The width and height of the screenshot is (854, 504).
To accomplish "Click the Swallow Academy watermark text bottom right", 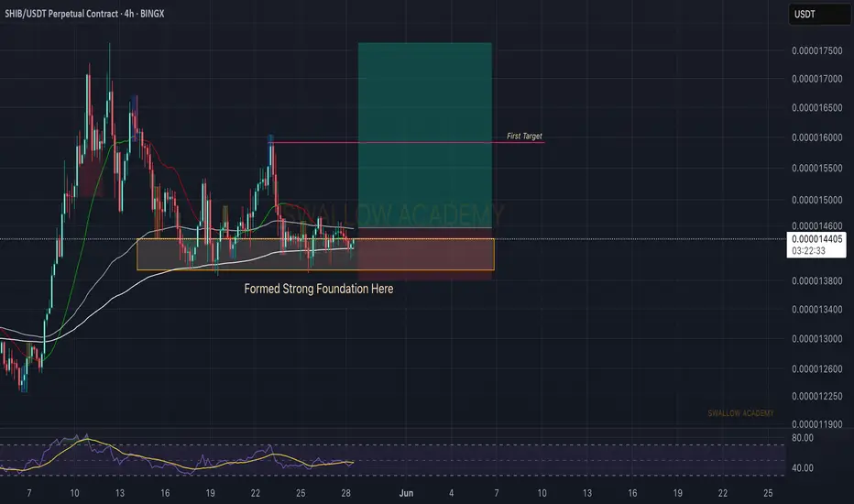I will tap(740, 413).
